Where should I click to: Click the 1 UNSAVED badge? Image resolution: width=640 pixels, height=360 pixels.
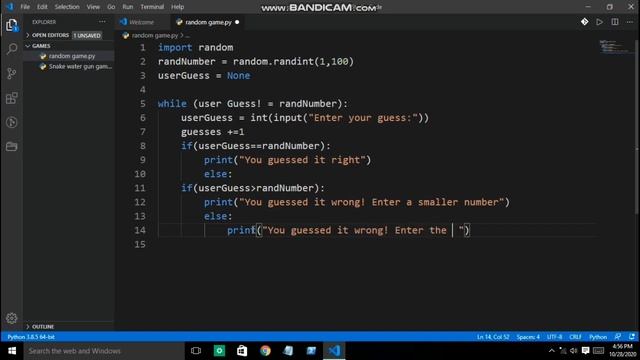click(x=87, y=36)
